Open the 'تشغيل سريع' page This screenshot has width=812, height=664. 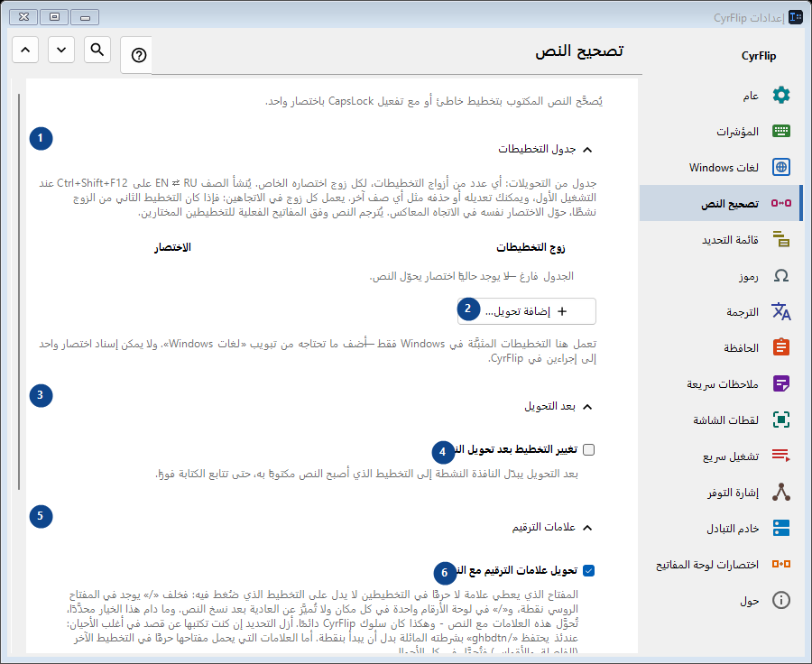click(x=720, y=456)
